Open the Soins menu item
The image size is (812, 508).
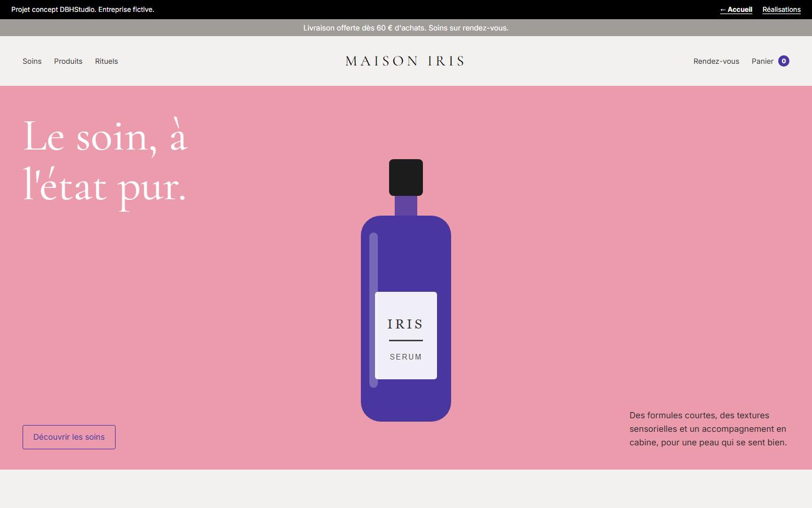(32, 61)
